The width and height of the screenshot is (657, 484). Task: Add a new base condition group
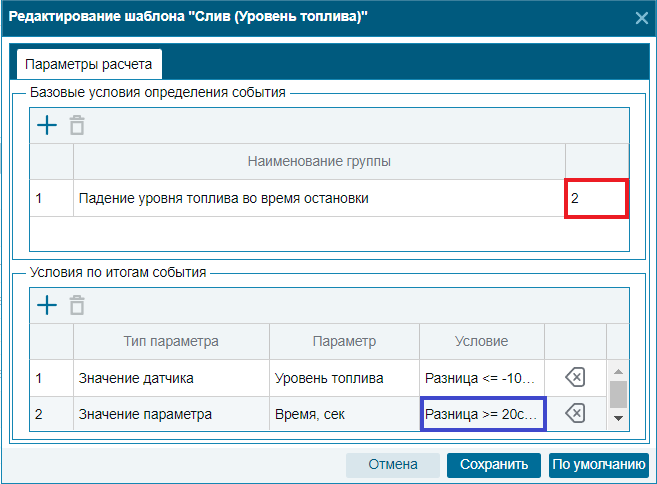click(x=47, y=125)
